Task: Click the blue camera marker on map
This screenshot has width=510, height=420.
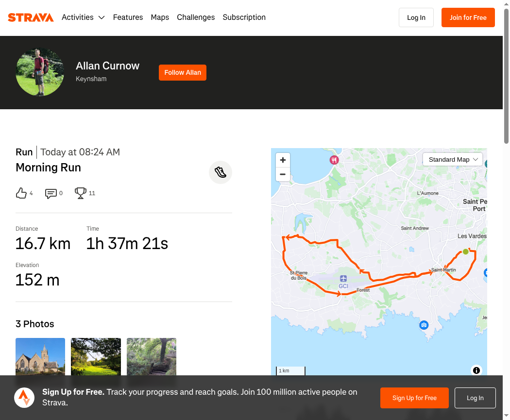Action: pyautogui.click(x=424, y=325)
